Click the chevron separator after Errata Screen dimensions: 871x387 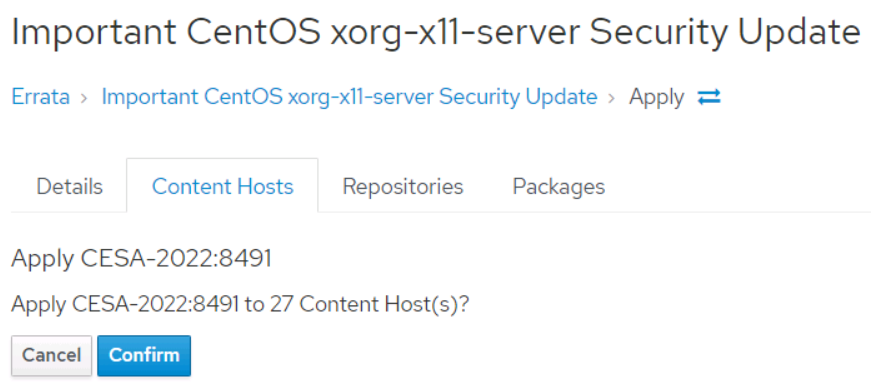coord(84,98)
